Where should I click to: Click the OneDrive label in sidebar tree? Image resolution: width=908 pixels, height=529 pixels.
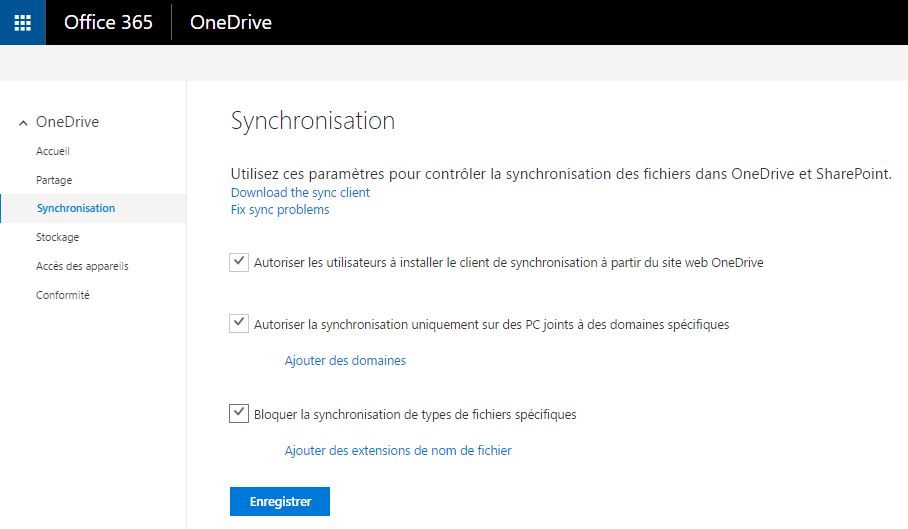pyautogui.click(x=67, y=122)
